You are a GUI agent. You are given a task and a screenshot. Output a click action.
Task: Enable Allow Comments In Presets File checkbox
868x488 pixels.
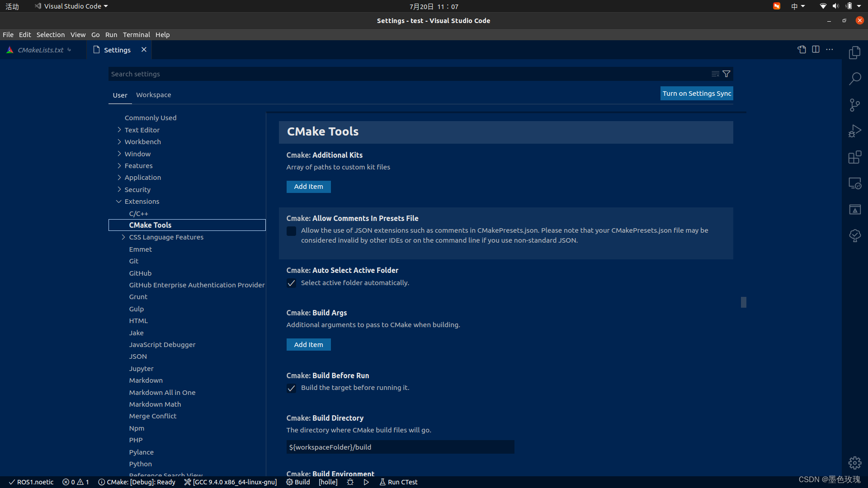click(x=292, y=231)
